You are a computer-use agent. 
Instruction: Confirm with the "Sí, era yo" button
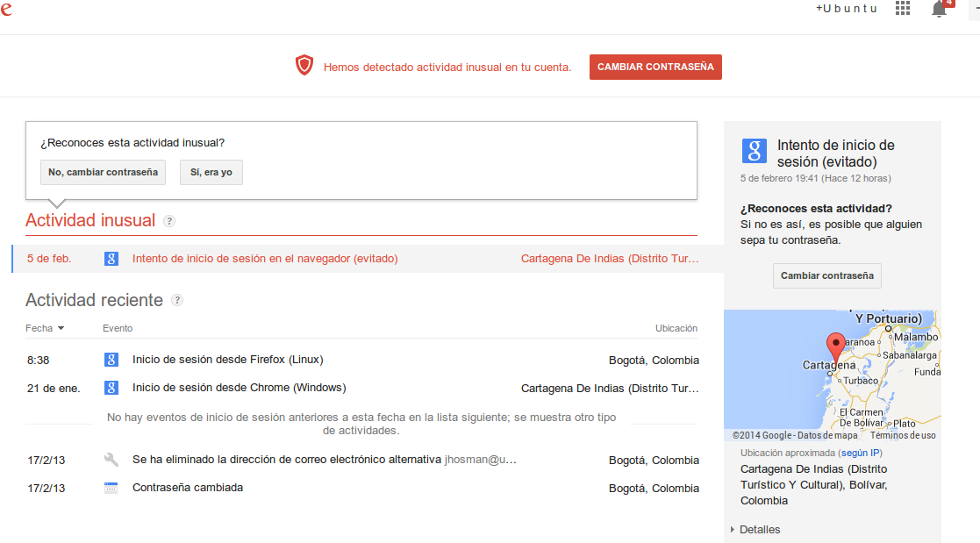(211, 173)
